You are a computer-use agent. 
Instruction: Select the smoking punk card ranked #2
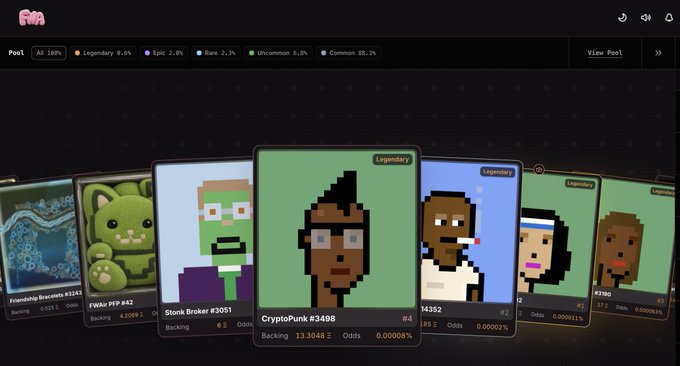(x=471, y=247)
